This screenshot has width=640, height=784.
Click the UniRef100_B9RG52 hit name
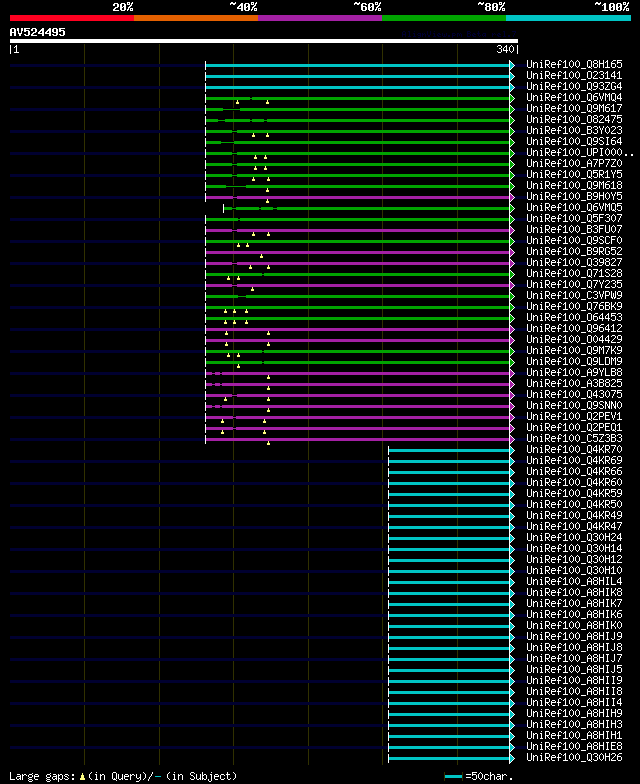(x=574, y=252)
